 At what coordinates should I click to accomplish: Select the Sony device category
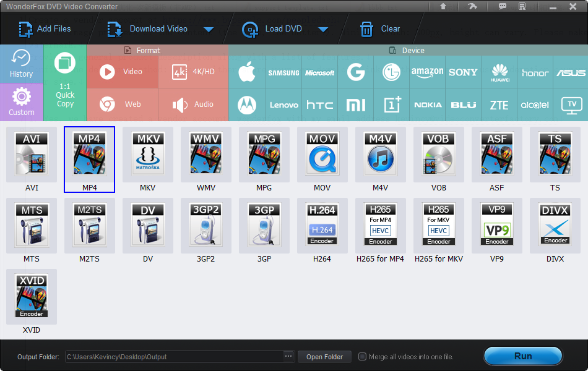(463, 72)
